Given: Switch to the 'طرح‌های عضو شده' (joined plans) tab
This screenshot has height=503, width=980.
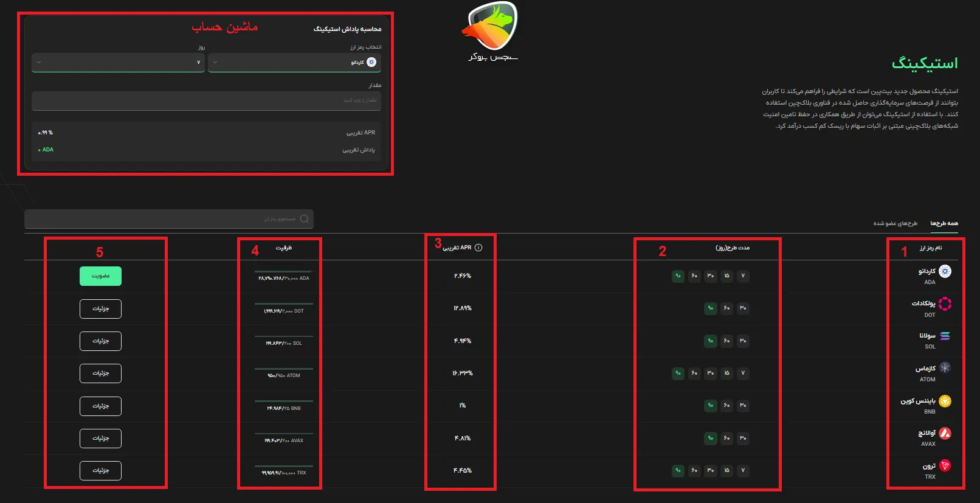Looking at the screenshot, I should pos(895,223).
